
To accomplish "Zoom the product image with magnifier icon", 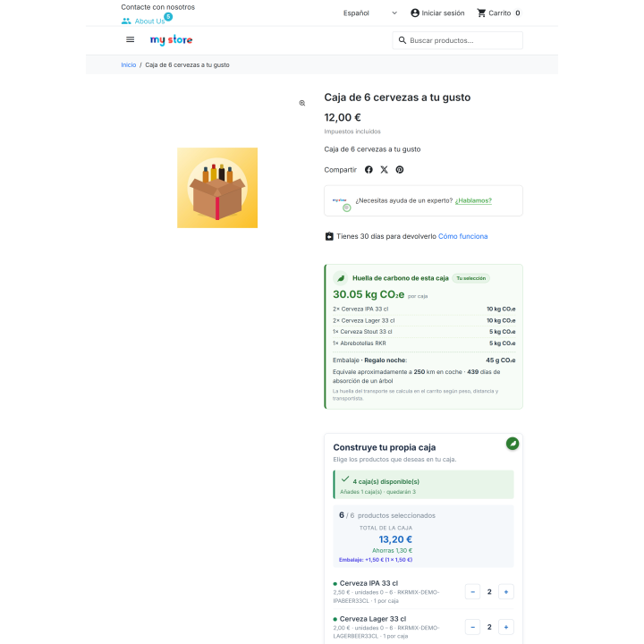I will (302, 103).
